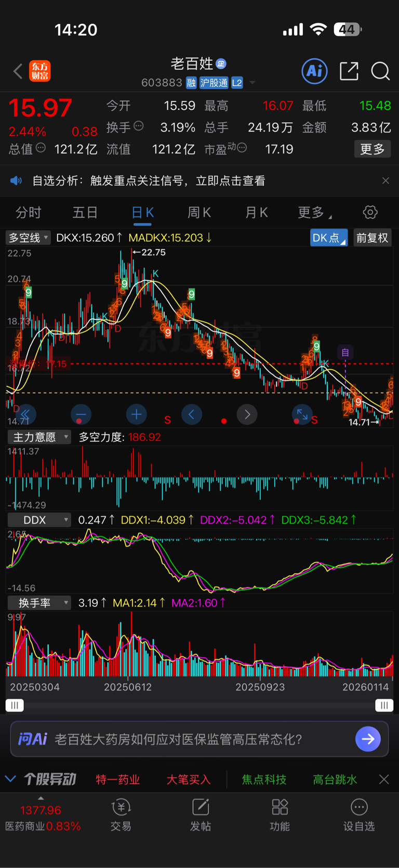Image resolution: width=399 pixels, height=868 pixels.
Task: Open the 主力意愿 indicator dropdown
Action: coord(39,437)
